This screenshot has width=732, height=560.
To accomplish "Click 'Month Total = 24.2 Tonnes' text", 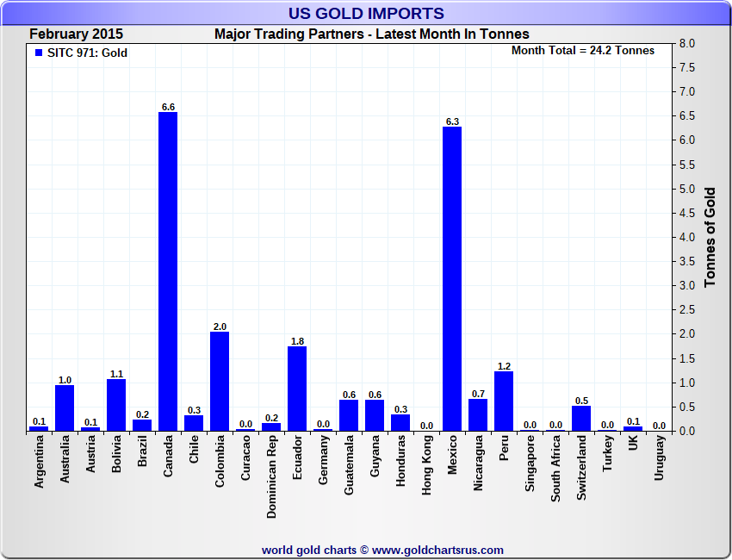I will [x=583, y=51].
